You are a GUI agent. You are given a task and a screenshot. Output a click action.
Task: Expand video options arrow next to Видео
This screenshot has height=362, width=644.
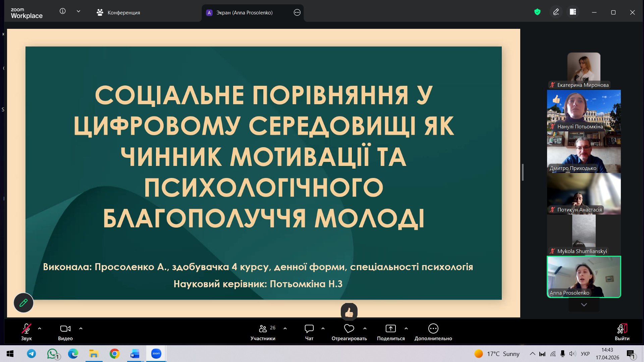click(x=81, y=329)
